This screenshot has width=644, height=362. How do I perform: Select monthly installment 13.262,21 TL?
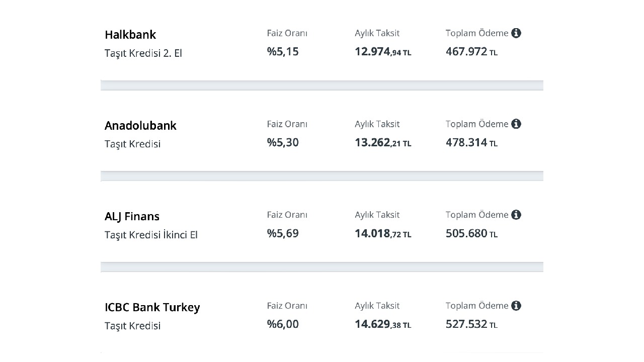coord(383,143)
